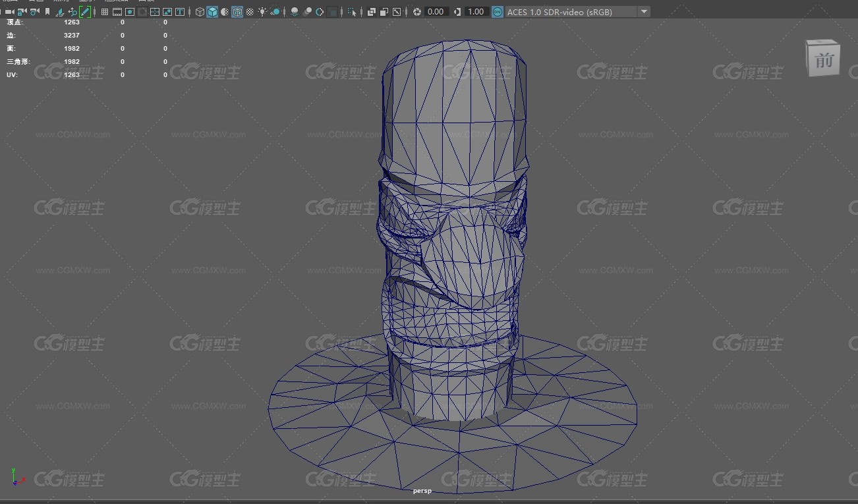The height and width of the screenshot is (504, 858).
Task: Click the 边 row value 3237
Action: pos(72,36)
